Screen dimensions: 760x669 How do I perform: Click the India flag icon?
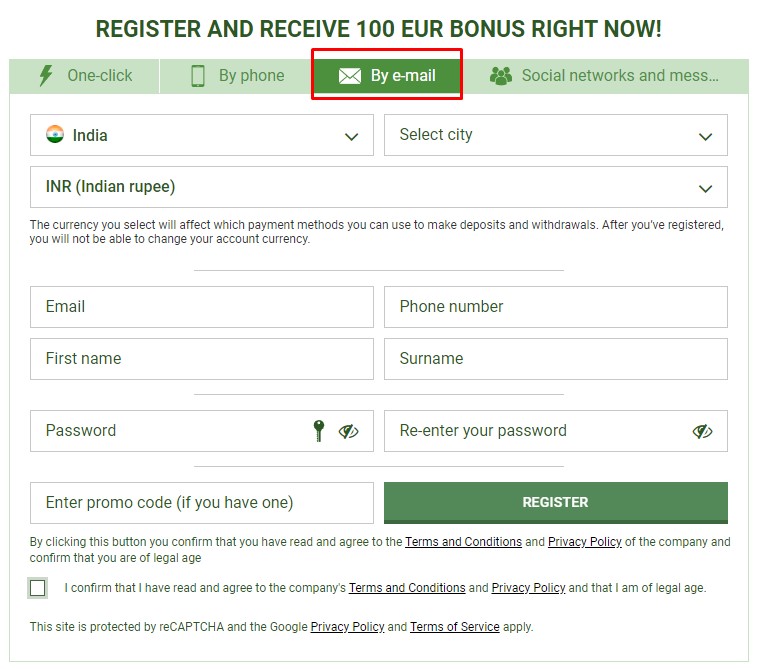(x=55, y=134)
